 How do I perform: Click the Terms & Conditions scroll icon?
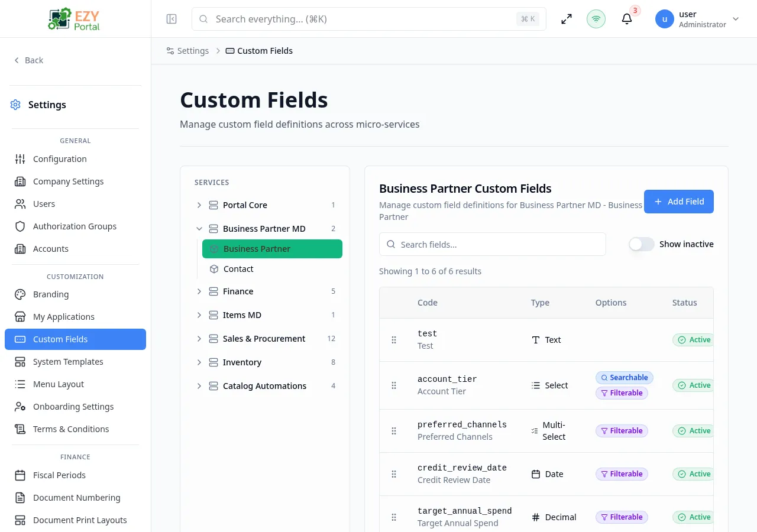(x=20, y=429)
